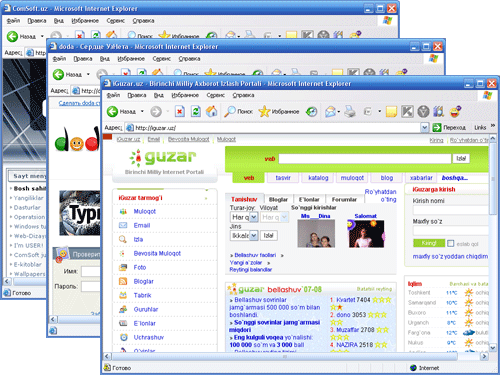Viewport: 500px width, 375px height.
Task: Click horizontal scrollbar in iGuzar page
Action: (x=284, y=356)
